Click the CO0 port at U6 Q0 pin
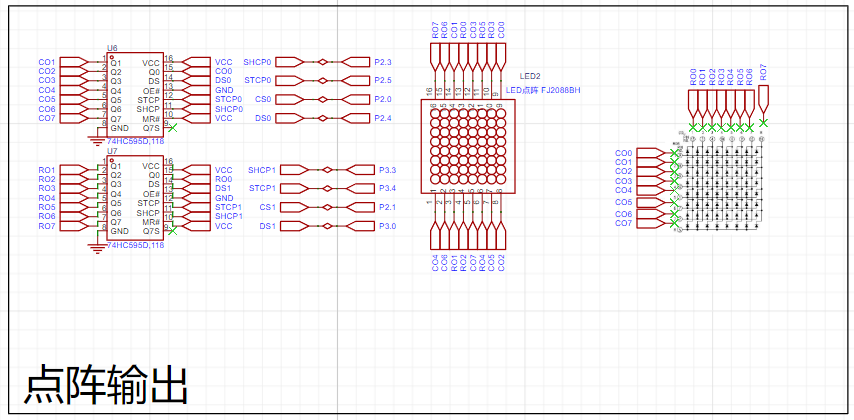This screenshot has height=420, width=854. 197,71
